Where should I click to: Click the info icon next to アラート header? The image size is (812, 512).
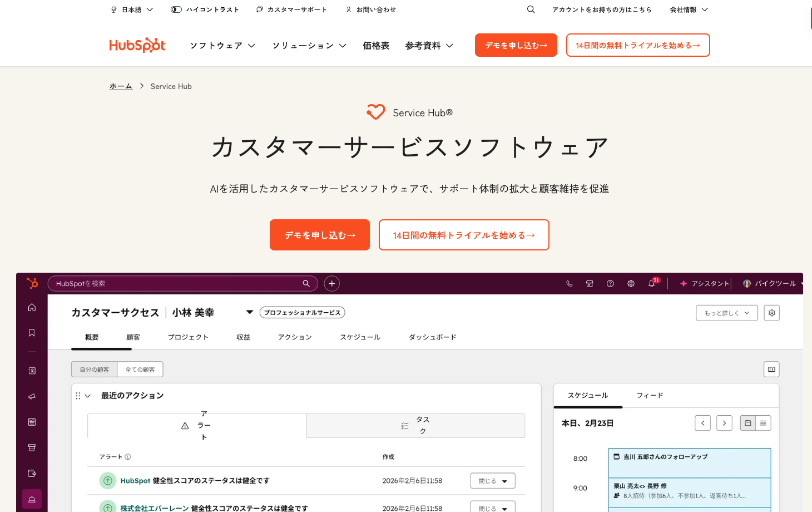128,457
